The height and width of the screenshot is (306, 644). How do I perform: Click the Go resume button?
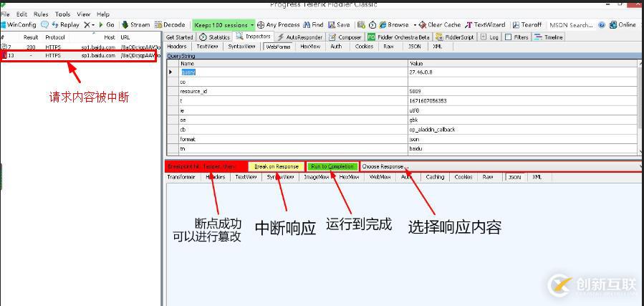pyautogui.click(x=106, y=24)
